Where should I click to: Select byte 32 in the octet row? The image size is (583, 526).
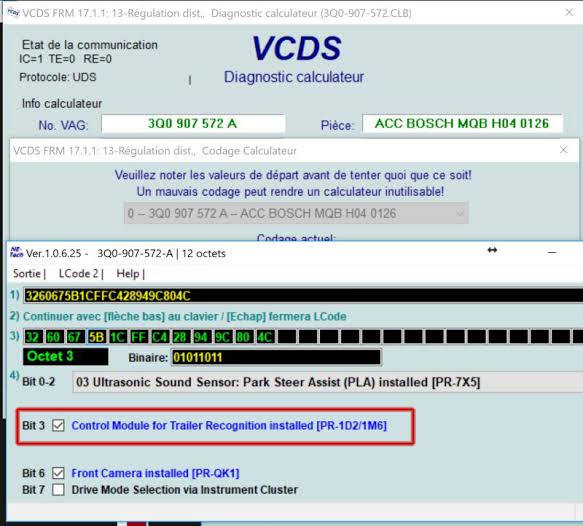[33, 337]
